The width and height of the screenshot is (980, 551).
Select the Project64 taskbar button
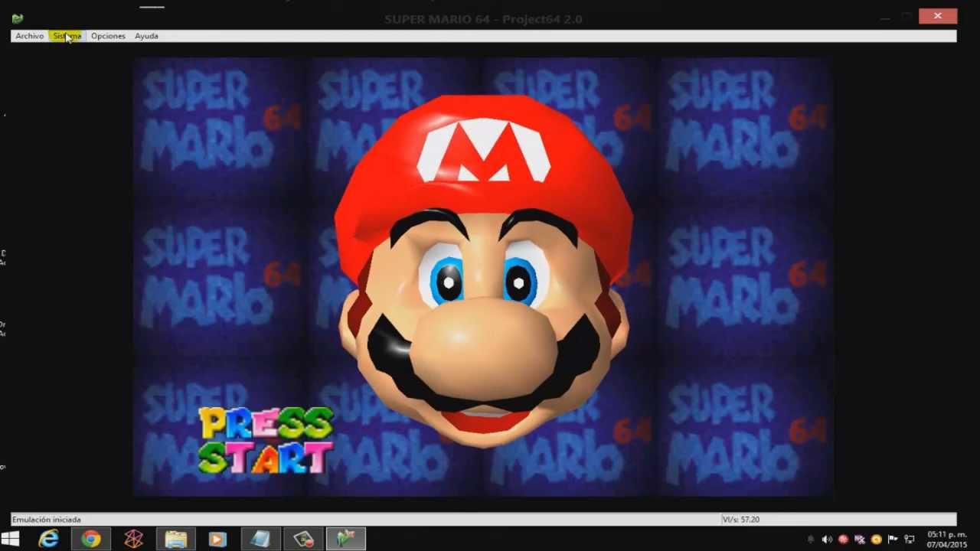tap(346, 540)
